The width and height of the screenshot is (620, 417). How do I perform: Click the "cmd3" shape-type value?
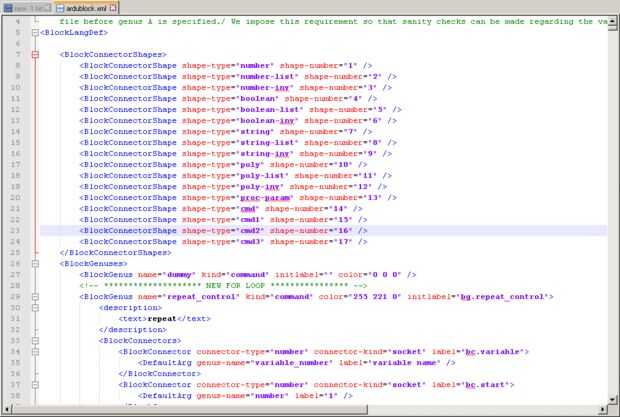[250, 242]
